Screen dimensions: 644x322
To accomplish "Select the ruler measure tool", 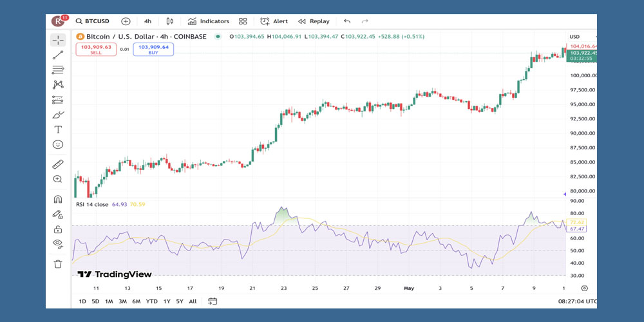I will [58, 164].
